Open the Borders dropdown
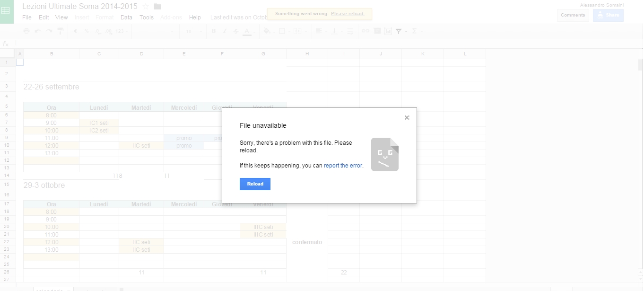This screenshot has width=644, height=291. tap(282, 31)
